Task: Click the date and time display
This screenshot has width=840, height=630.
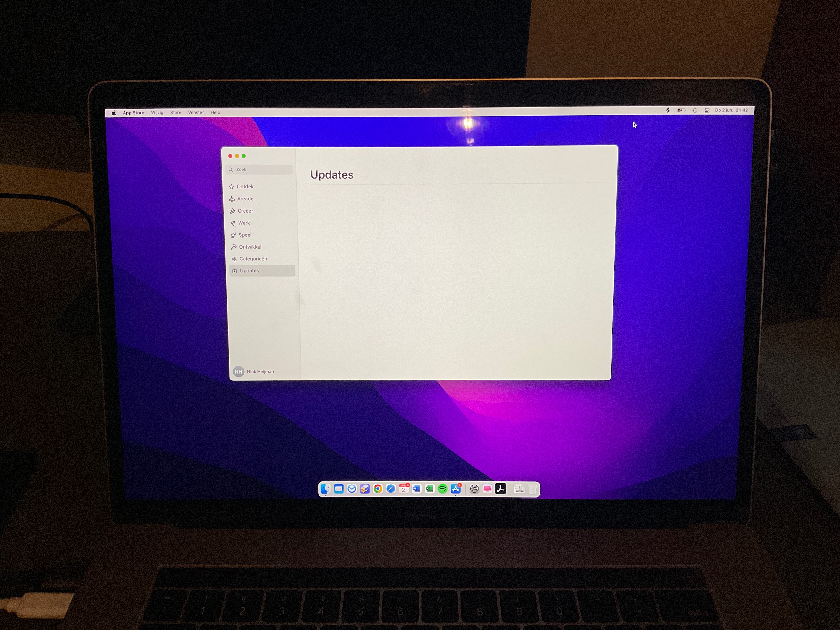Action: point(731,110)
